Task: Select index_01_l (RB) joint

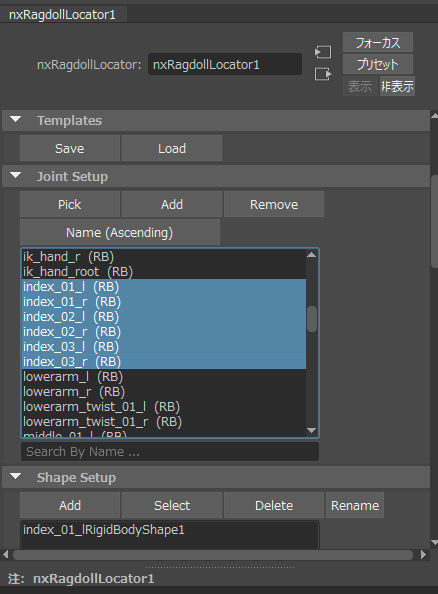Action: point(164,287)
